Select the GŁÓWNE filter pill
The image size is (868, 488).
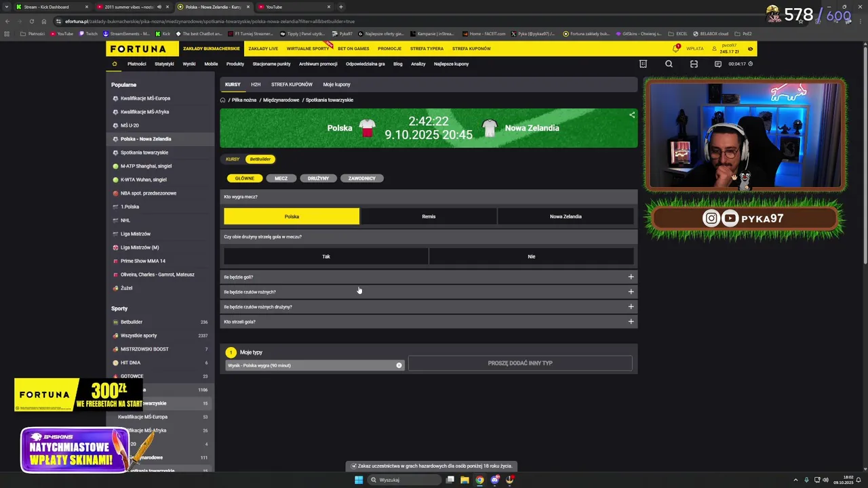tap(245, 178)
